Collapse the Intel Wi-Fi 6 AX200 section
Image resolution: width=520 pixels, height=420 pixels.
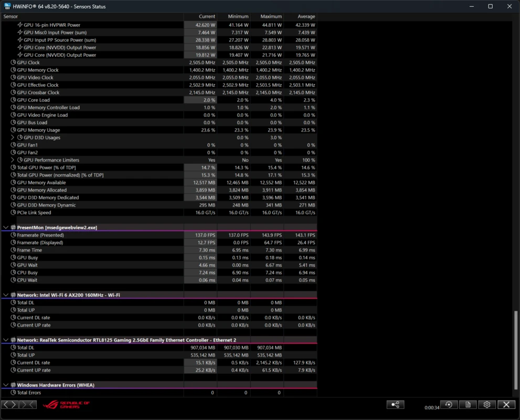point(6,295)
